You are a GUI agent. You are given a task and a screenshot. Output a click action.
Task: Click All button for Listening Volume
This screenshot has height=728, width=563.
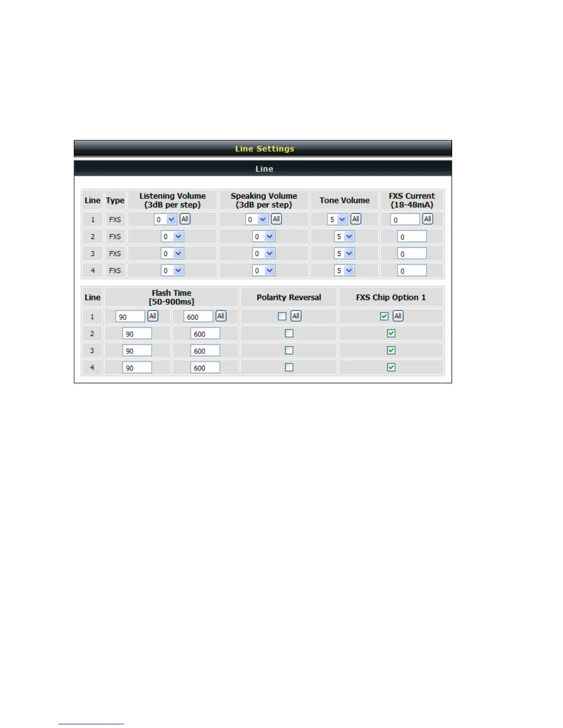[185, 219]
